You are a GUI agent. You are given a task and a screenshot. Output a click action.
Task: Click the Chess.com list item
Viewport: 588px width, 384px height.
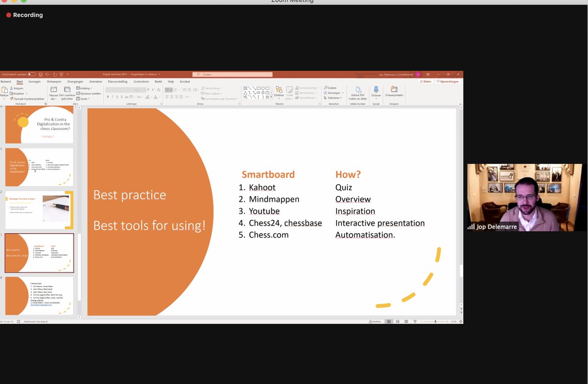pos(269,235)
